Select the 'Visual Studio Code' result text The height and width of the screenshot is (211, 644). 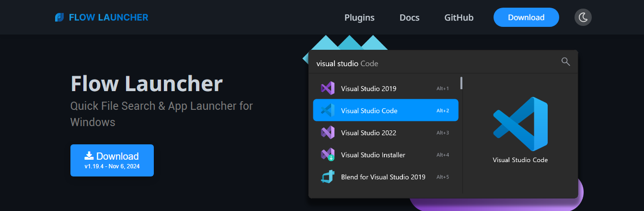369,111
